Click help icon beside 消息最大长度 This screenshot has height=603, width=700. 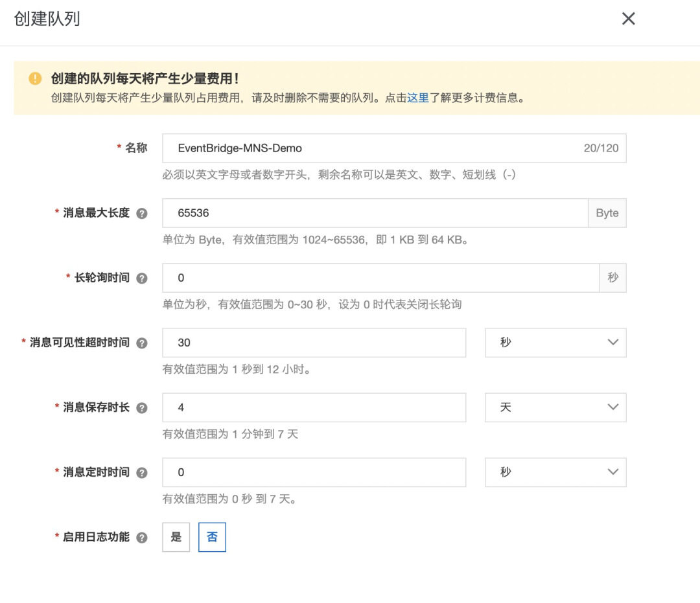tap(142, 213)
